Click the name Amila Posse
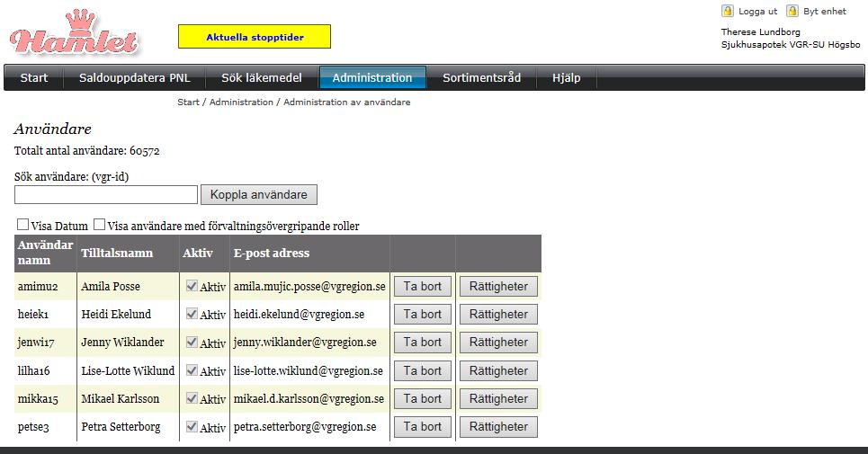This screenshot has width=868, height=454. tap(111, 287)
